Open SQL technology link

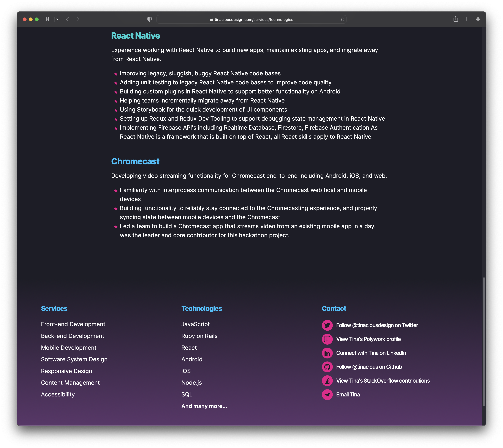point(187,394)
